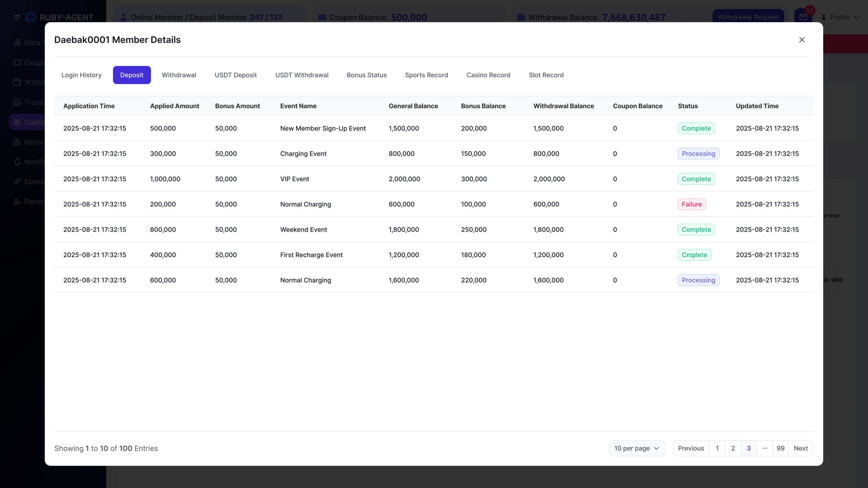This screenshot has width=868, height=488.
Task: Click the coupon balance value 500,000
Action: [409, 17]
